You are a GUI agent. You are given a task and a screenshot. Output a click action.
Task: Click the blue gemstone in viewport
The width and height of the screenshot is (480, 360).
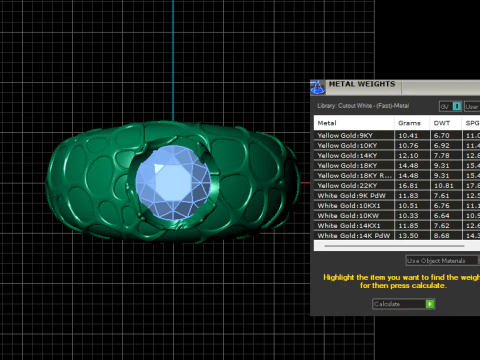tap(173, 182)
